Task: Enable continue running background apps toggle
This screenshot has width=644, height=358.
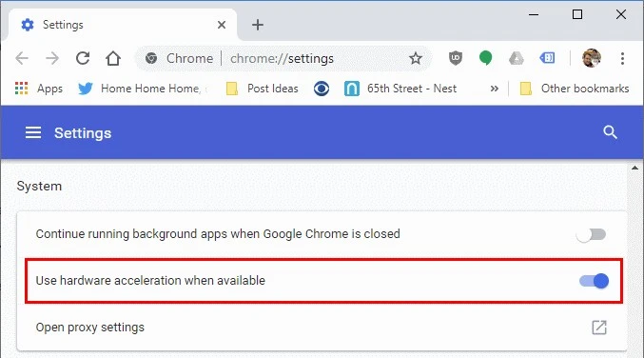Action: click(x=591, y=234)
